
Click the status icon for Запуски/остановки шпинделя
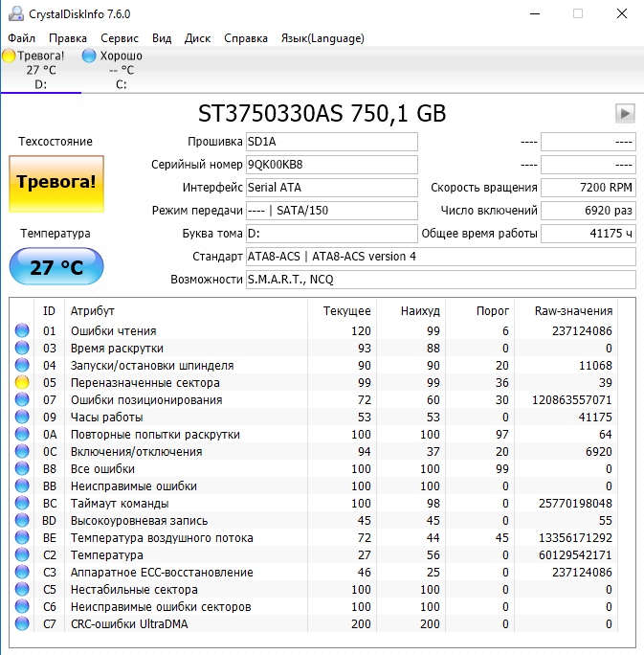pos(22,365)
